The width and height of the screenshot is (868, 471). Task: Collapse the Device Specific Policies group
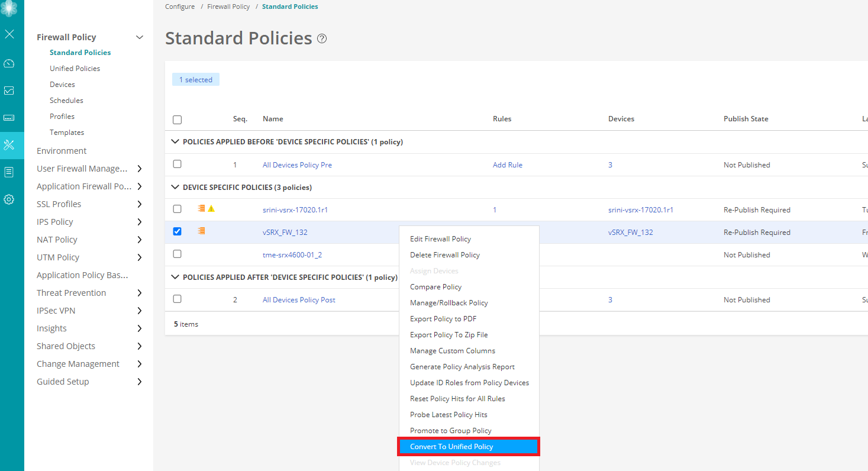175,187
